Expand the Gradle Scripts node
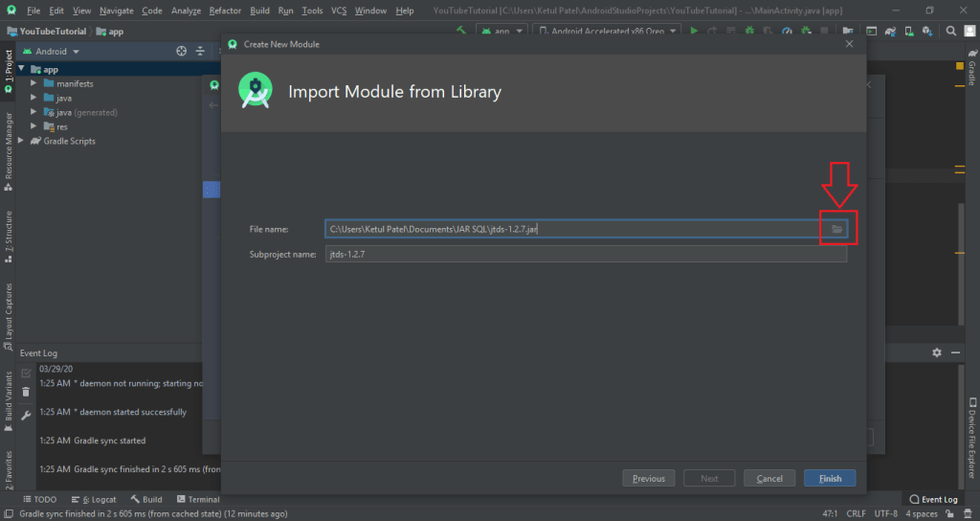Image resolution: width=980 pixels, height=521 pixels. pos(23,141)
